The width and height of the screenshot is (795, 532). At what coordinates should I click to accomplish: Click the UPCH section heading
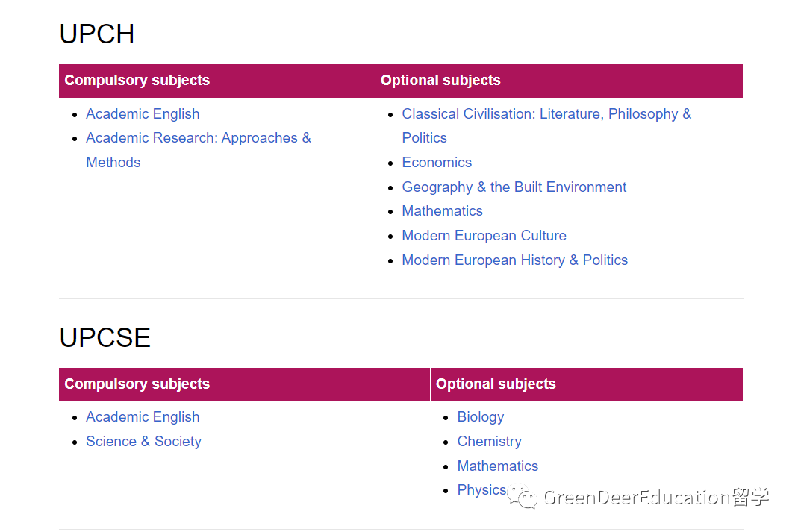tap(97, 34)
